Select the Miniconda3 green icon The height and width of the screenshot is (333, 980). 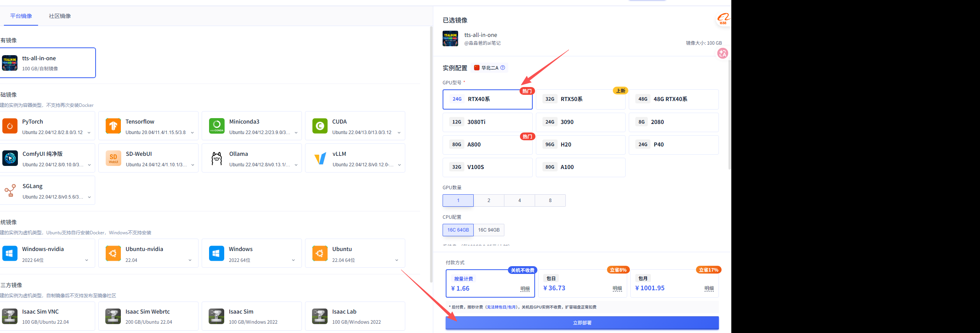coord(216,126)
